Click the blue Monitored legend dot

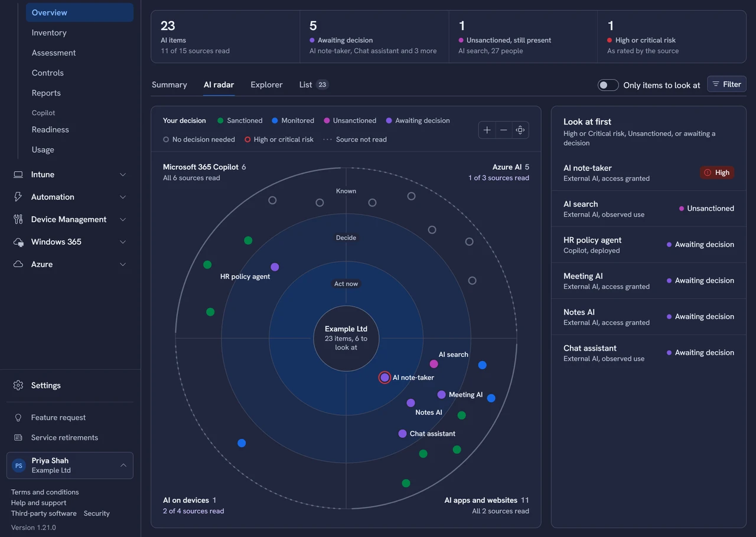[275, 120]
